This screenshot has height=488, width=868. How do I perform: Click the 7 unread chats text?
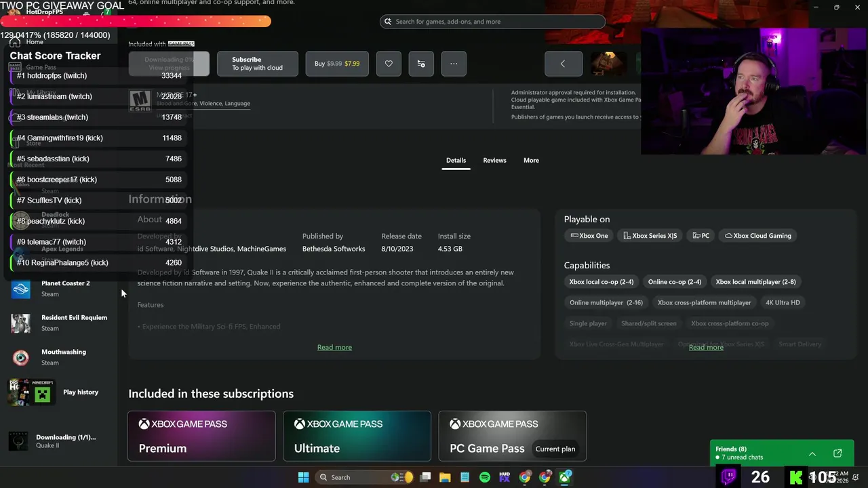(742, 457)
